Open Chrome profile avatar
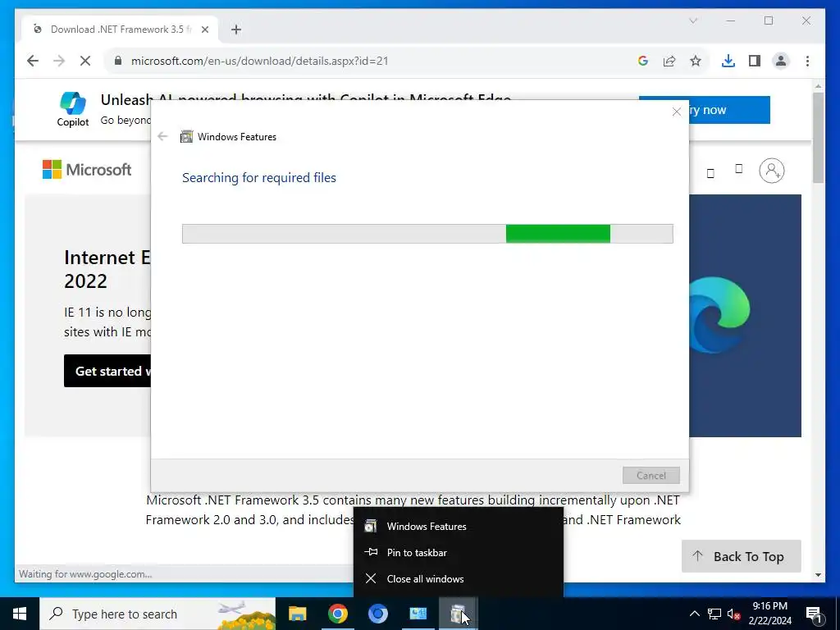This screenshot has width=840, height=630. [x=781, y=61]
